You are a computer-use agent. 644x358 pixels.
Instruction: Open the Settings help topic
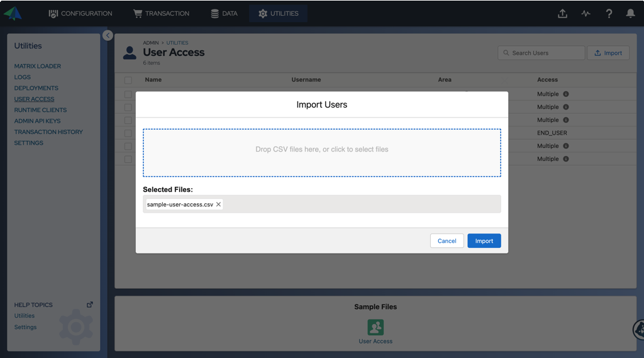[x=25, y=327]
